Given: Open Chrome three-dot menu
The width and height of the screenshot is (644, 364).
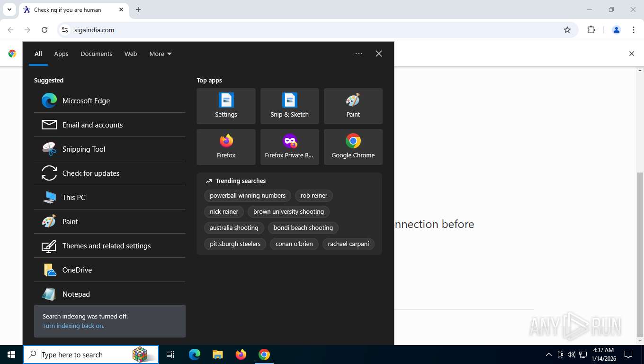Looking at the screenshot, I should pyautogui.click(x=634, y=30).
